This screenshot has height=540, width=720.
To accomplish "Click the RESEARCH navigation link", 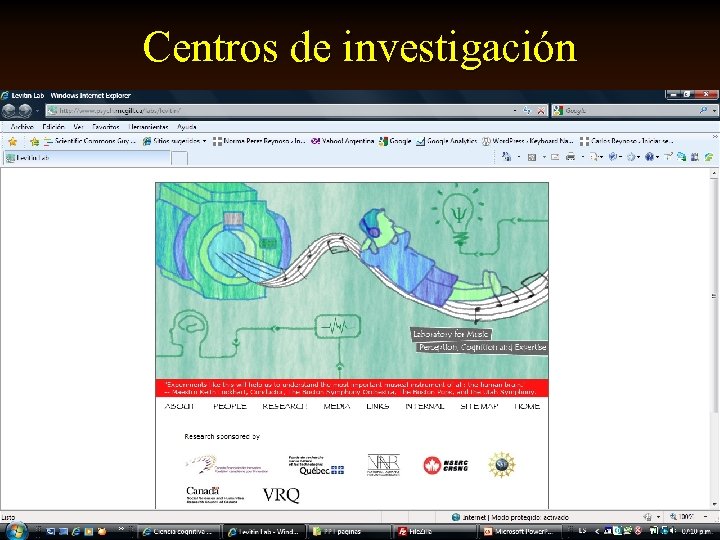I will coord(285,406).
